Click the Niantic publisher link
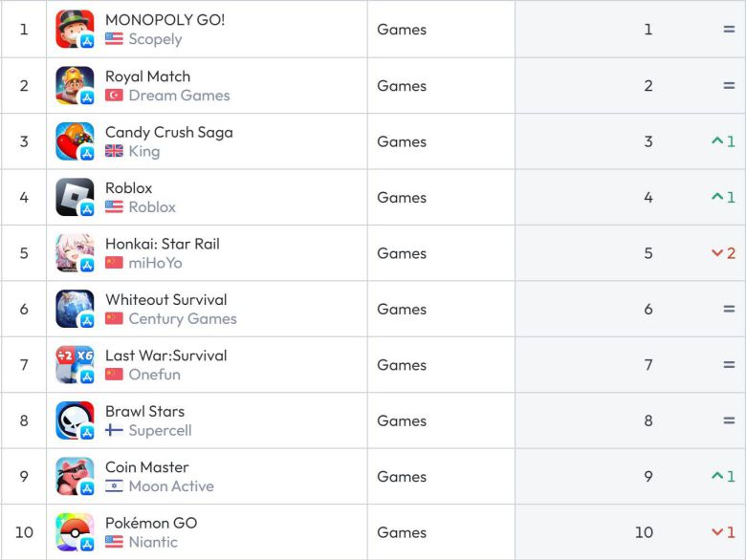This screenshot has height=560, width=746. coord(153,542)
